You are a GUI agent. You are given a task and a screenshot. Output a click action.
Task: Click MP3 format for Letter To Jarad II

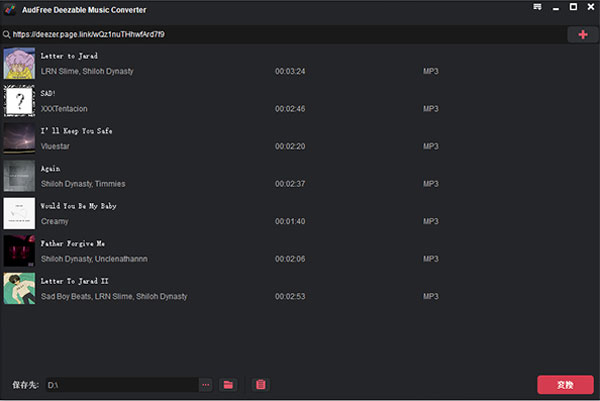pyautogui.click(x=430, y=296)
